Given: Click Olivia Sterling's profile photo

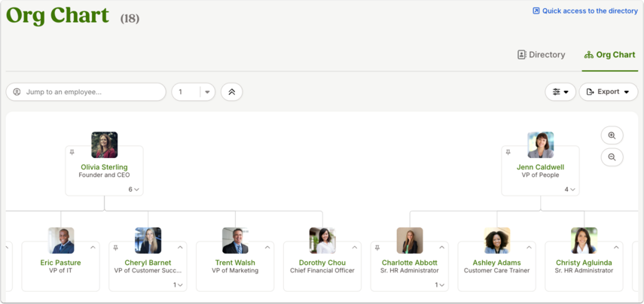Looking at the screenshot, I should click(x=105, y=144).
